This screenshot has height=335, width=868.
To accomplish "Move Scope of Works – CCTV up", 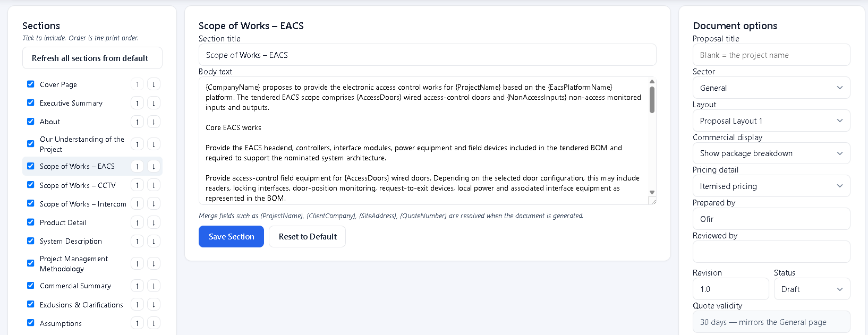I will (x=137, y=185).
